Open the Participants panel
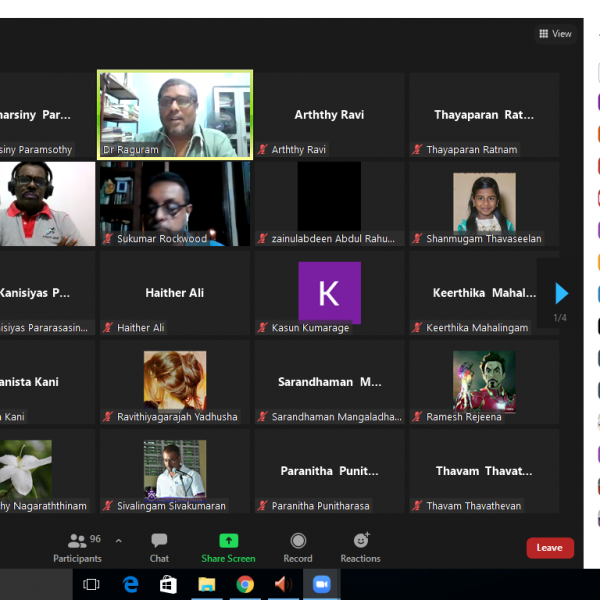 pos(77,548)
